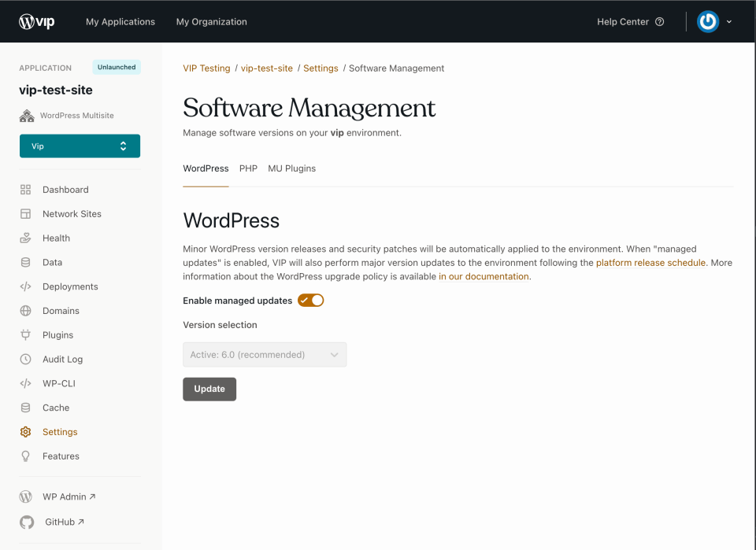Navigate to Domains
The height and width of the screenshot is (550, 756).
pyautogui.click(x=61, y=311)
